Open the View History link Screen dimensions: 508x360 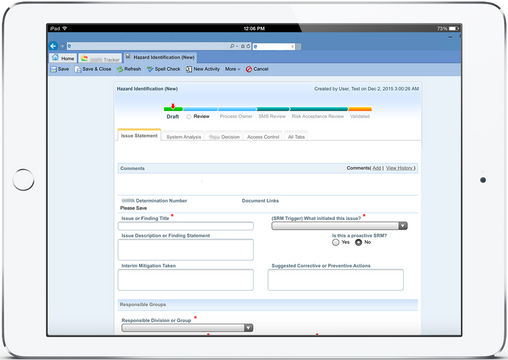399,168
